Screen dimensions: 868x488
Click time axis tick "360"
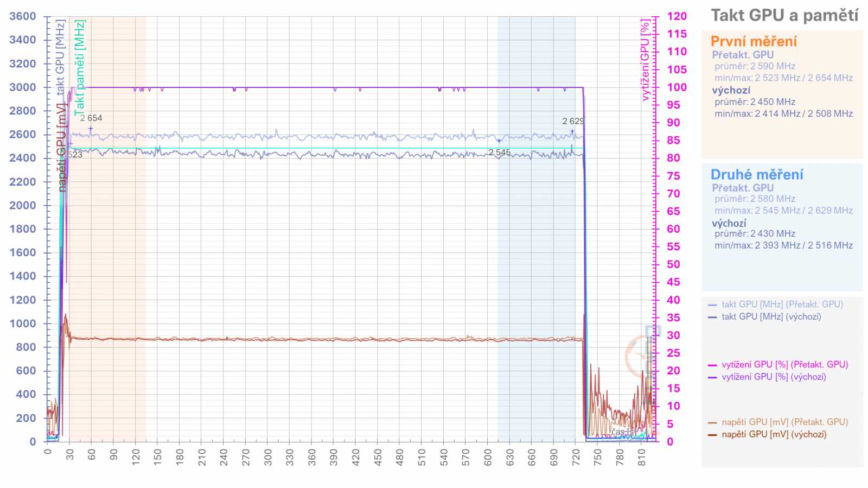311,457
